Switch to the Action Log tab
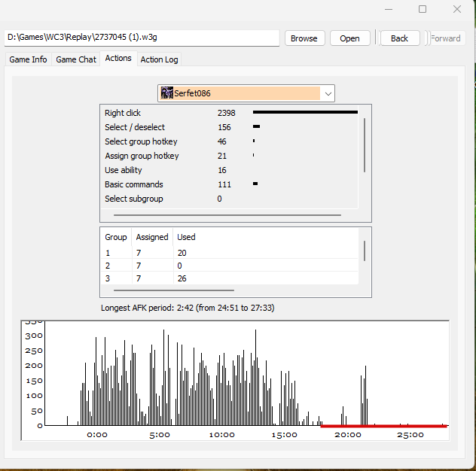Image resolution: width=476 pixels, height=471 pixels. point(159,59)
